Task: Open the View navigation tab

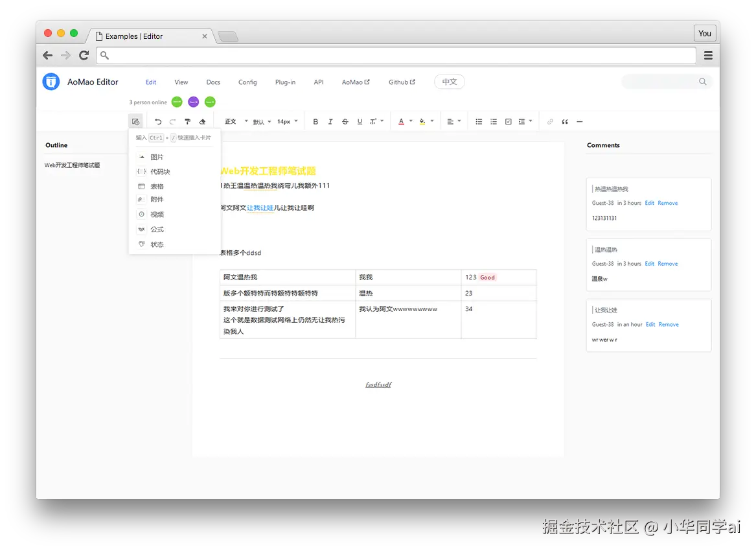Action: click(x=181, y=82)
